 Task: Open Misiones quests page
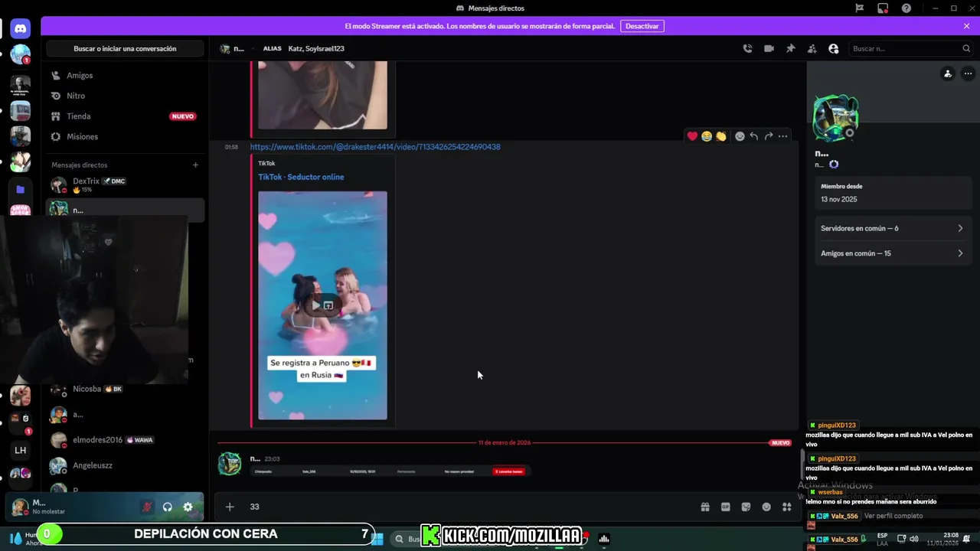coord(125,136)
